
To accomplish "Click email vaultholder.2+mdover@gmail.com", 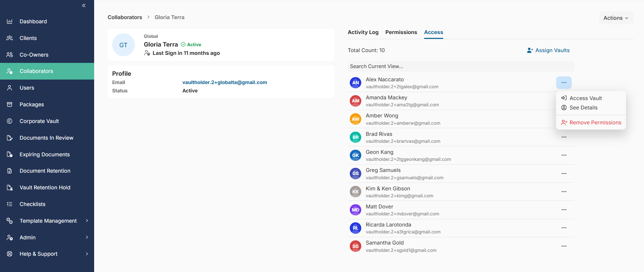I will (x=402, y=214).
